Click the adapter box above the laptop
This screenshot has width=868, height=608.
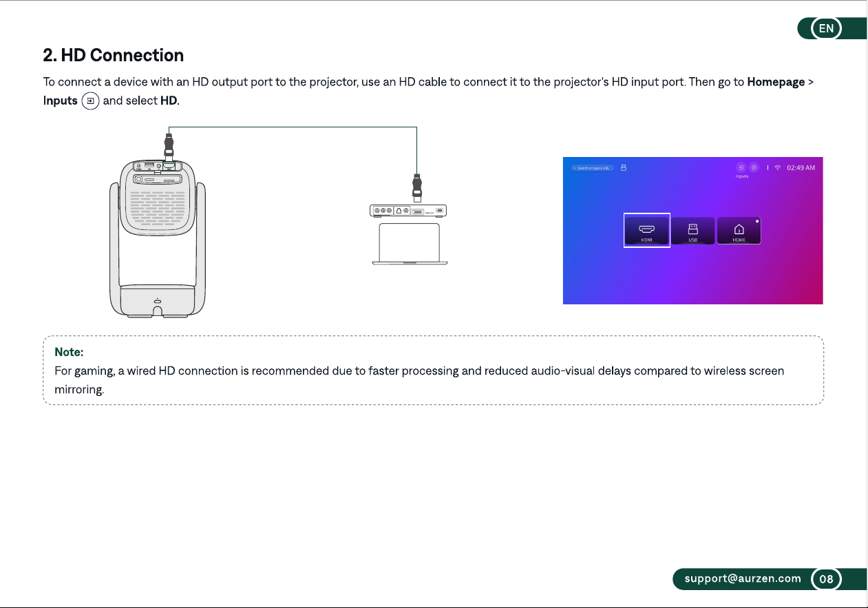point(409,211)
